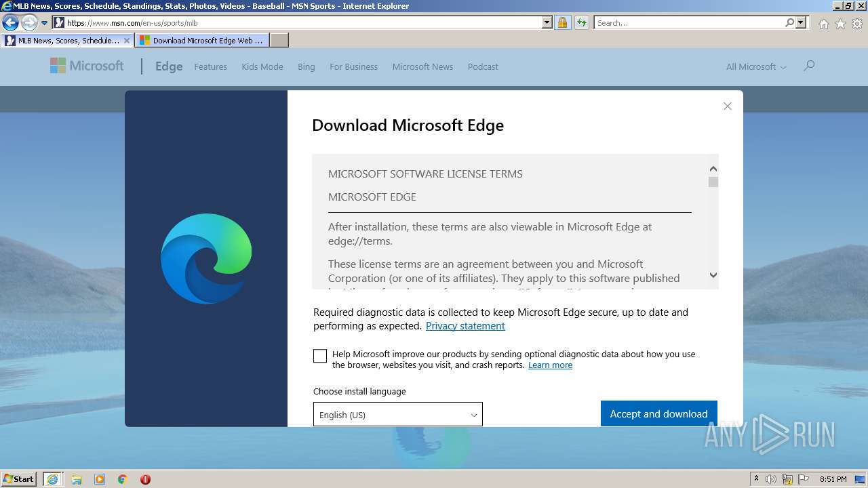
Task: Click the red Opera-style taskbar icon
Action: (145, 479)
